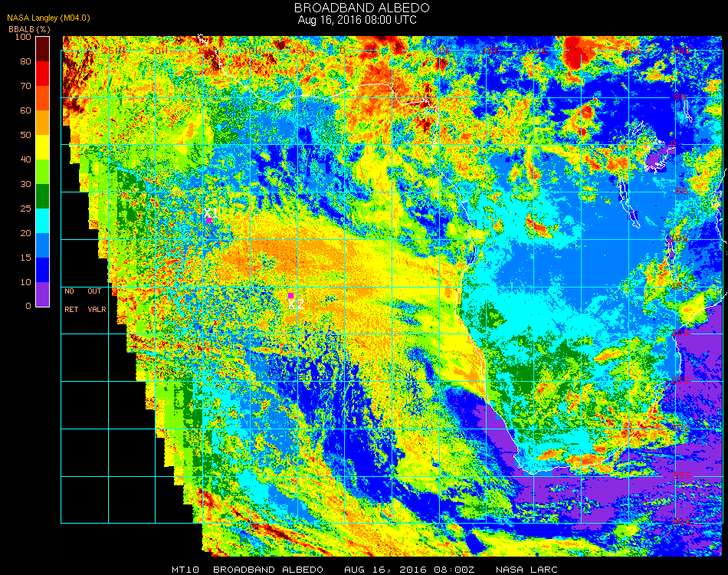Screen dimensions: 728x575
Task: Click the legend value 25
Action: pyautogui.click(x=25, y=209)
